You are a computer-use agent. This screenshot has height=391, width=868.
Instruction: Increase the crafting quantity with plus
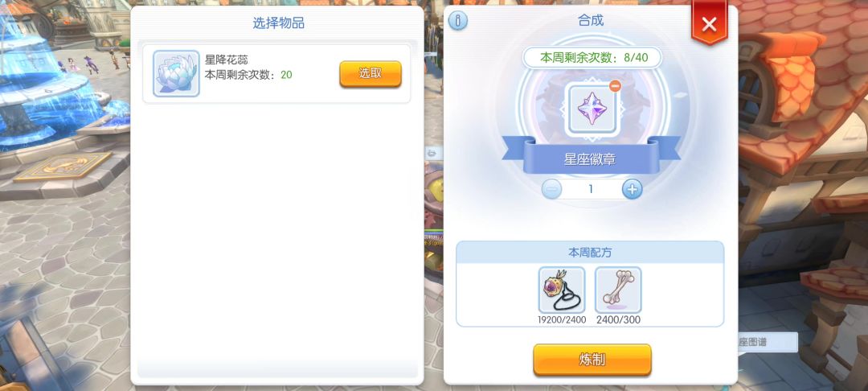click(x=633, y=189)
